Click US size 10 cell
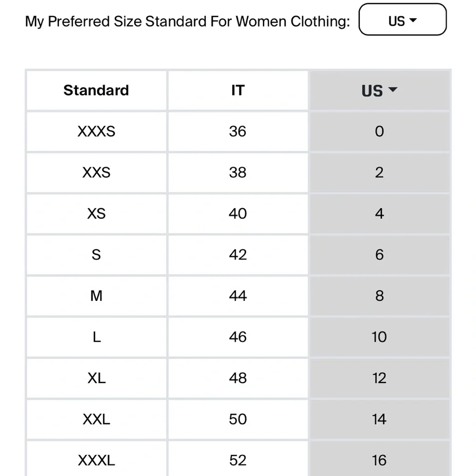The width and height of the screenshot is (476, 476). pos(379,337)
